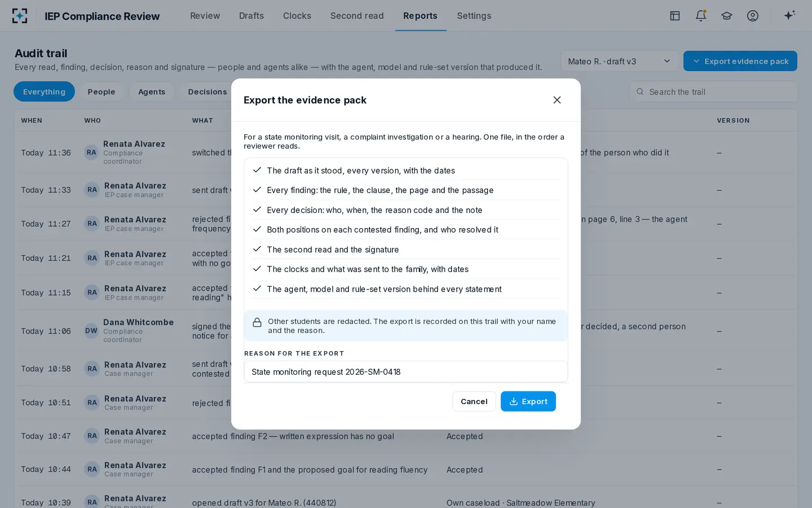Filter the trail by Agents
812x508 pixels.
coord(152,91)
